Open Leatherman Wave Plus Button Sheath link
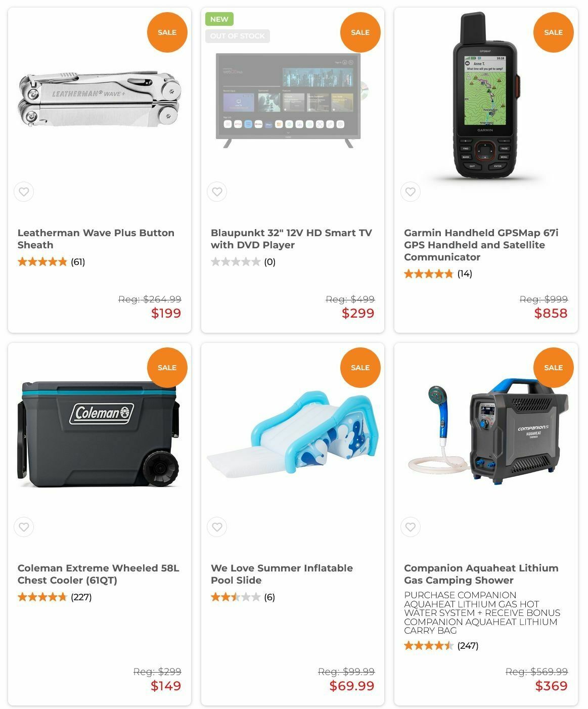Screen dimensions: 588x709 pos(96,239)
